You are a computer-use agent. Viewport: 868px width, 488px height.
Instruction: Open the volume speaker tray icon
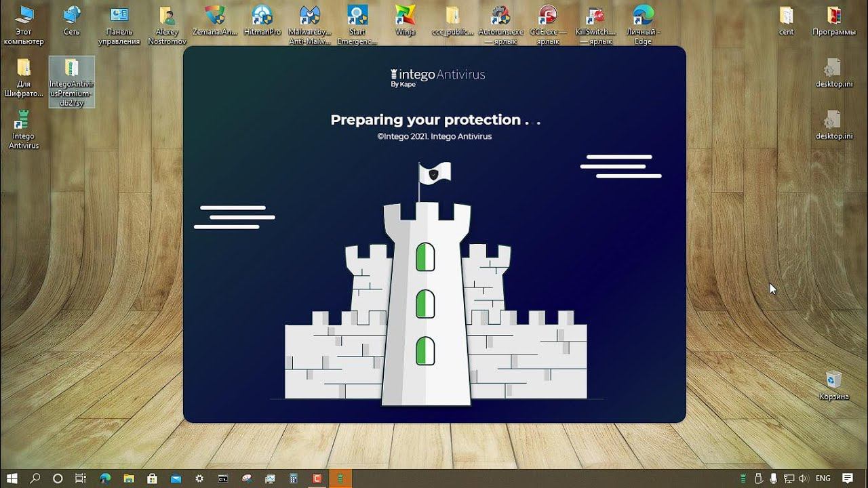pyautogui.click(x=804, y=479)
